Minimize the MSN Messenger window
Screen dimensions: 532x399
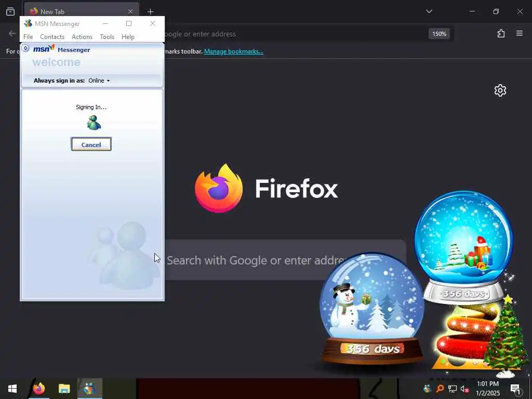coord(105,23)
